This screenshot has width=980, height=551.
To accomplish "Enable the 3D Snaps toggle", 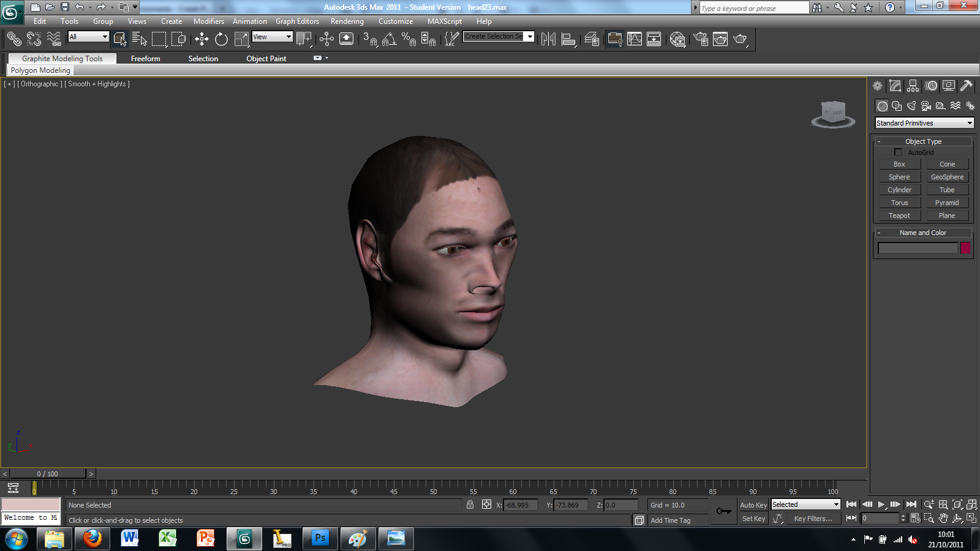I will coord(369,39).
